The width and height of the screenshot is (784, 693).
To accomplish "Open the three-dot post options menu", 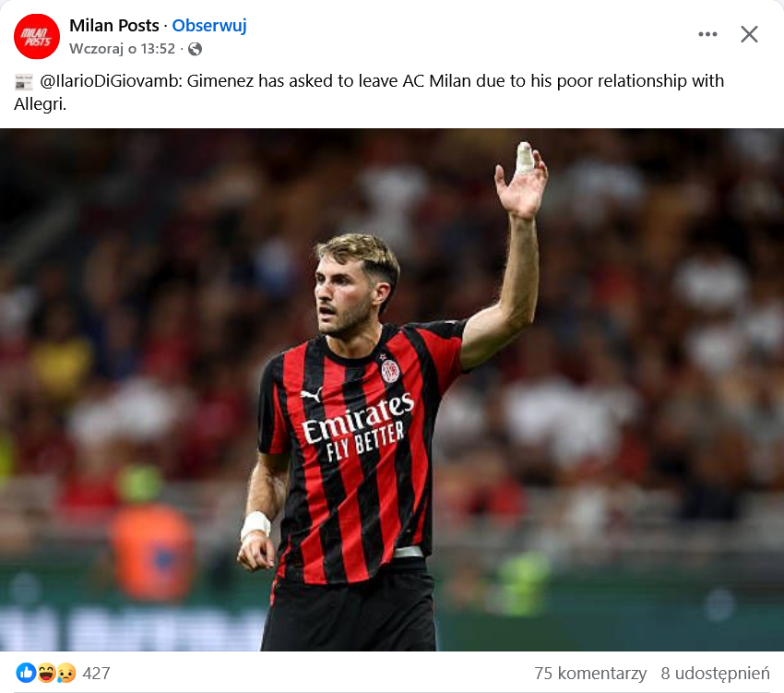I will click(707, 34).
